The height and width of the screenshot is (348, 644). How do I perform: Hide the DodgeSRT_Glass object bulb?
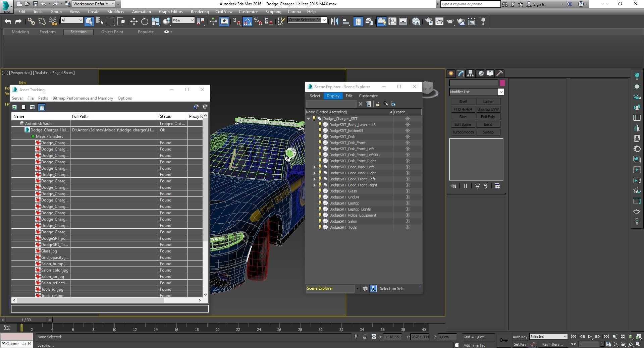click(x=320, y=191)
